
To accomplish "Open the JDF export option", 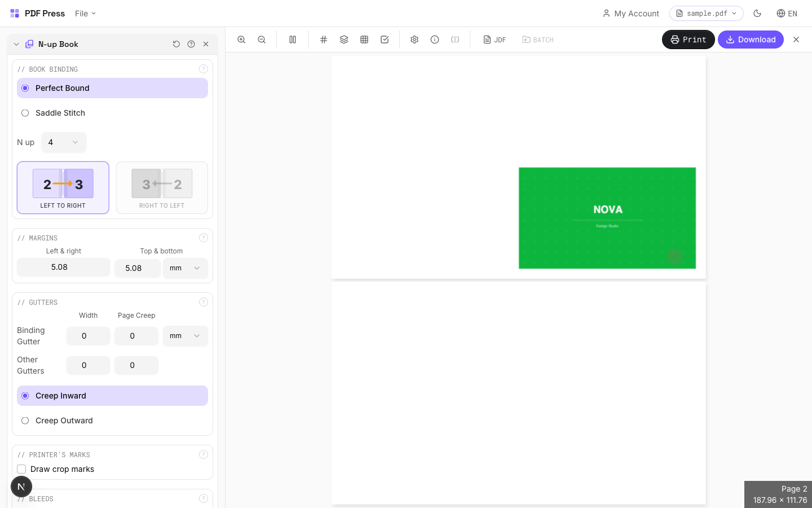I will pos(495,40).
